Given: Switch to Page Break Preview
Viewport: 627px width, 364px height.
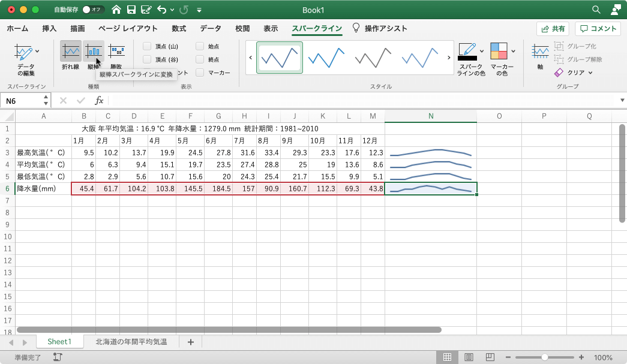Looking at the screenshot, I should [490, 357].
